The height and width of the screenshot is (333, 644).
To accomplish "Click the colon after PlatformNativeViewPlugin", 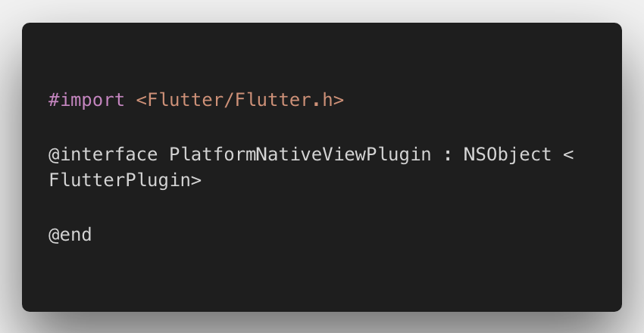I will (448, 156).
